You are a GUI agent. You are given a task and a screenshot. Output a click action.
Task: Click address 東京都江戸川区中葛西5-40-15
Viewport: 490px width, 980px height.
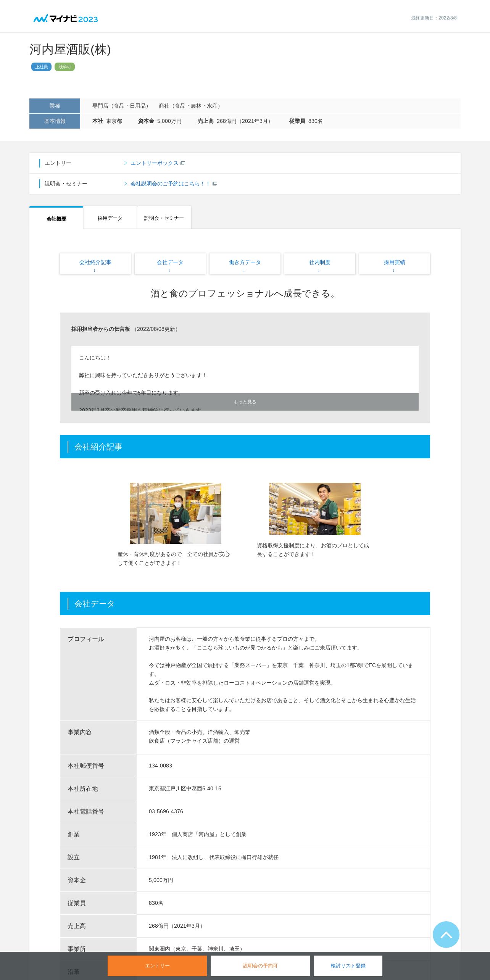(x=185, y=788)
